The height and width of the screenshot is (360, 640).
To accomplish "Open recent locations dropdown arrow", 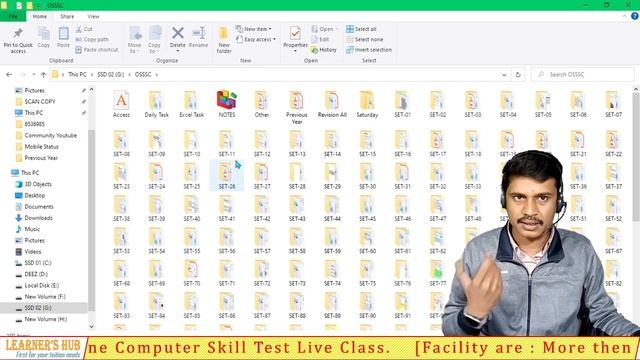I will pos(33,75).
